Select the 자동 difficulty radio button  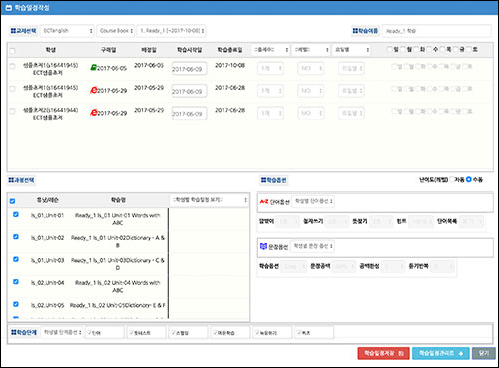(452, 179)
